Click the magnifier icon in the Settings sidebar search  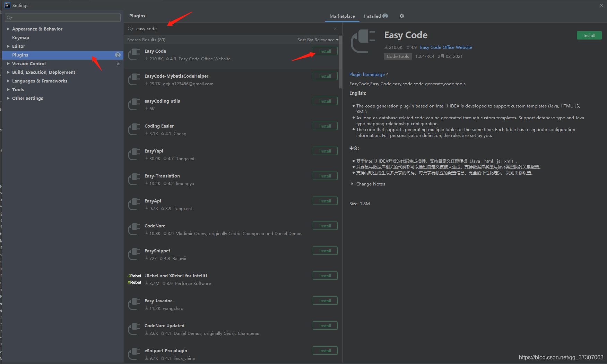coord(9,17)
